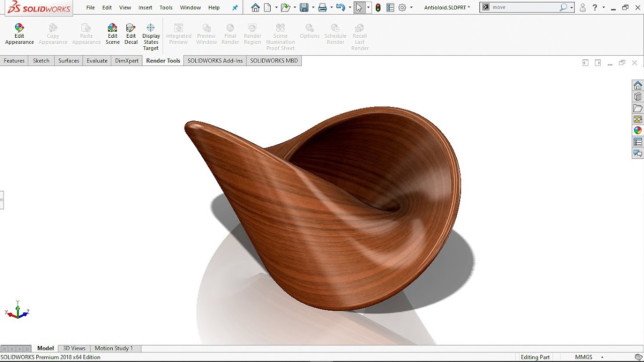Viewport: 644px width, 362px height.
Task: Open the Design Library pane icon
Action: [x=638, y=97]
